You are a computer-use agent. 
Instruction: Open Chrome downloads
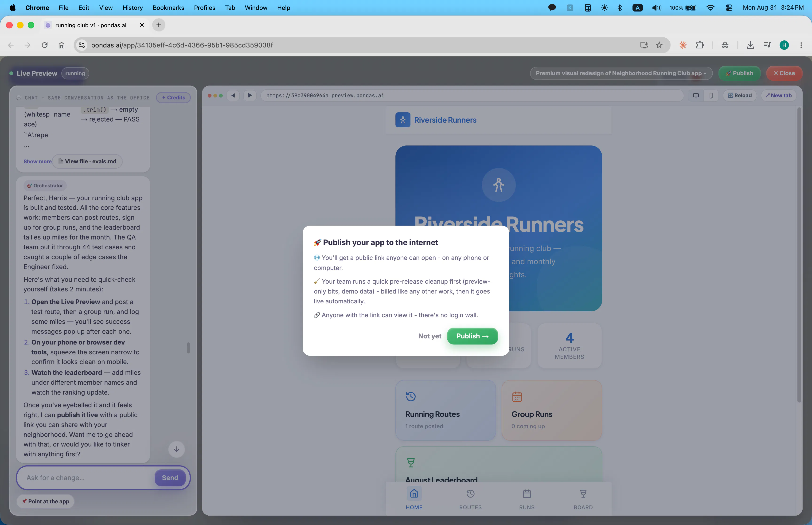(x=750, y=45)
